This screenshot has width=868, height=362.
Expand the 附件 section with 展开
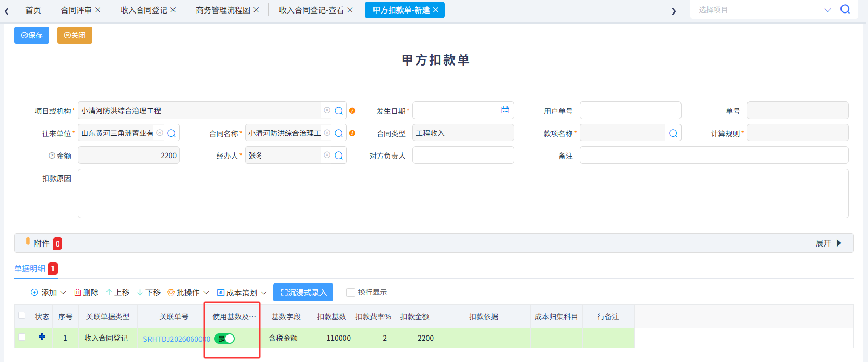pyautogui.click(x=829, y=243)
